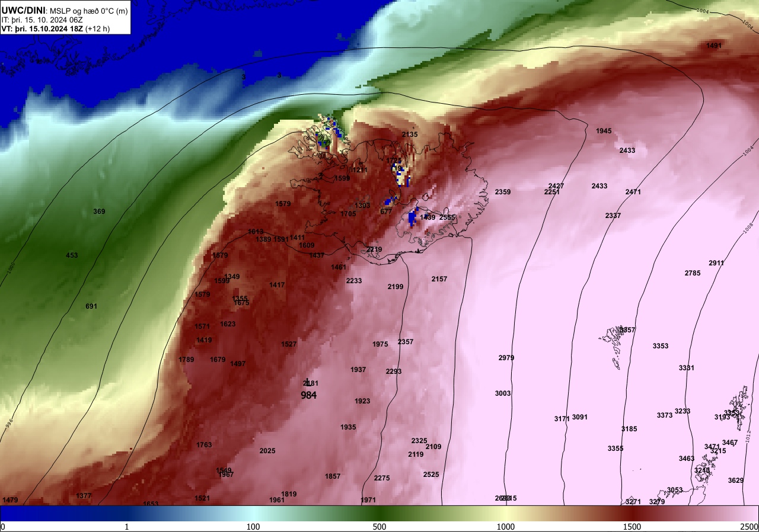Click the 2785 value on the map
759x532 pixels.
coord(693,273)
